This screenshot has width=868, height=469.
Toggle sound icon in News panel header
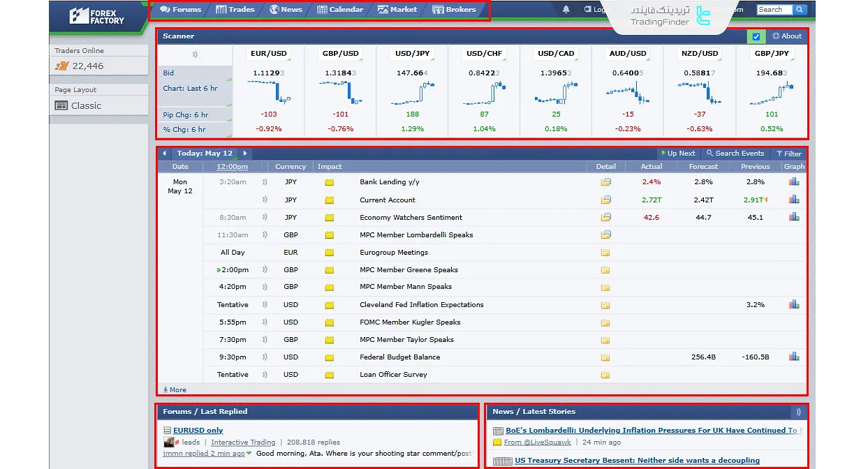[x=798, y=412]
